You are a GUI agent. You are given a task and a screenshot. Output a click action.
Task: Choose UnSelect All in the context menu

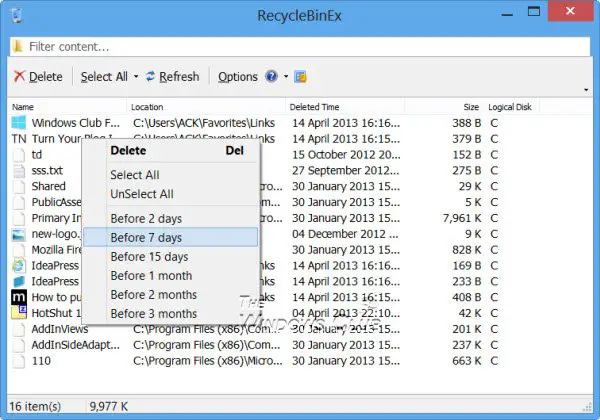click(171, 194)
